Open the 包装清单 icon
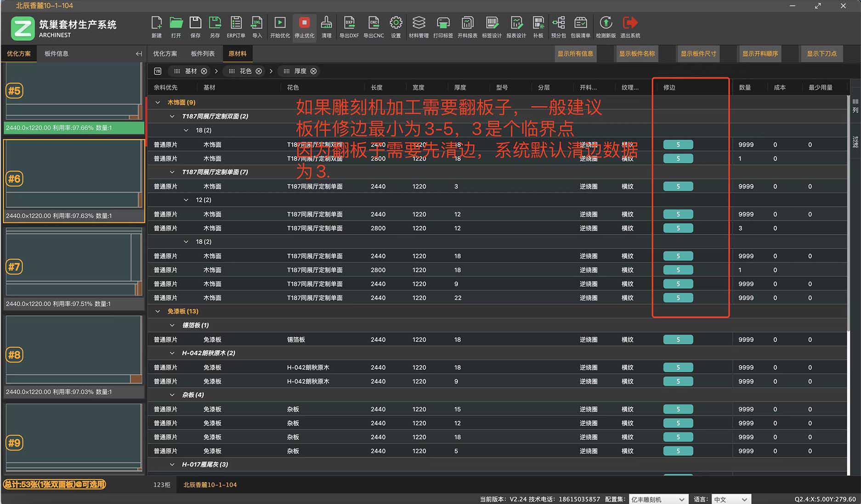861x504 pixels. [581, 27]
